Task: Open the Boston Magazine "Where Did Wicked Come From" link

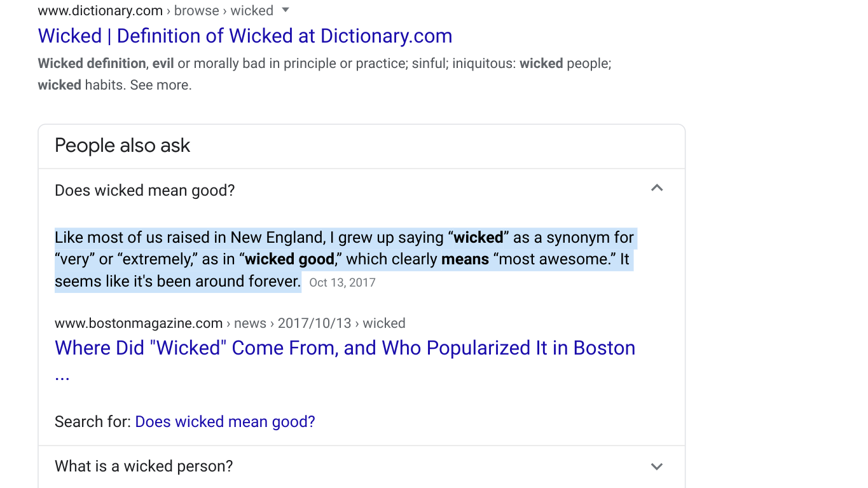Action: tap(345, 348)
